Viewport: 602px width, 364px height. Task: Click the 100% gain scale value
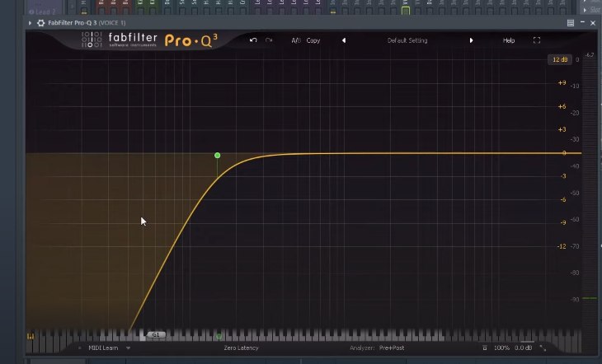(x=501, y=348)
